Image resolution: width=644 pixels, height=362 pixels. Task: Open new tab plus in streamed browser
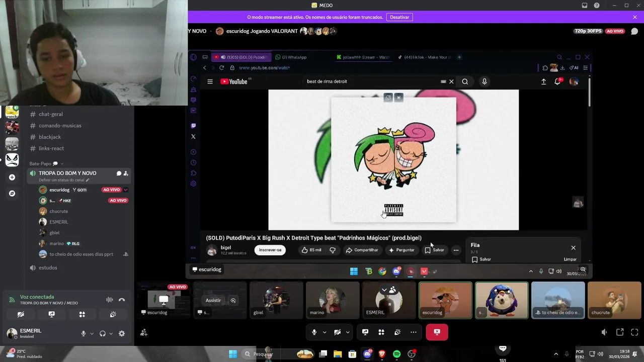pos(459,57)
